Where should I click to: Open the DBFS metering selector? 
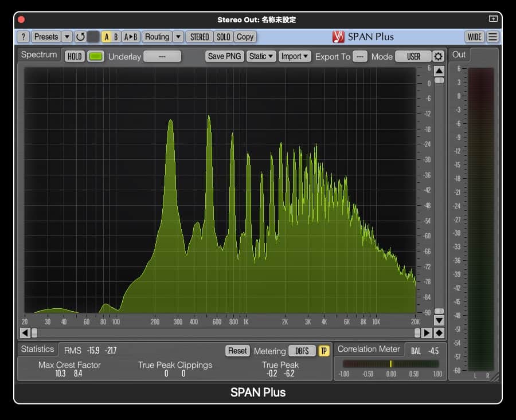302,351
